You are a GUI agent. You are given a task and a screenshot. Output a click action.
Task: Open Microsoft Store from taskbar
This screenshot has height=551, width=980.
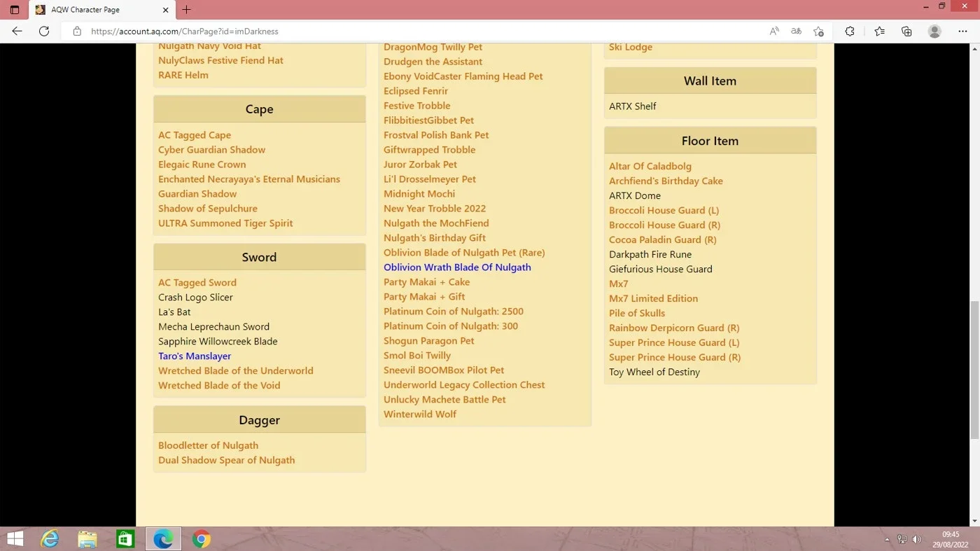pos(125,539)
